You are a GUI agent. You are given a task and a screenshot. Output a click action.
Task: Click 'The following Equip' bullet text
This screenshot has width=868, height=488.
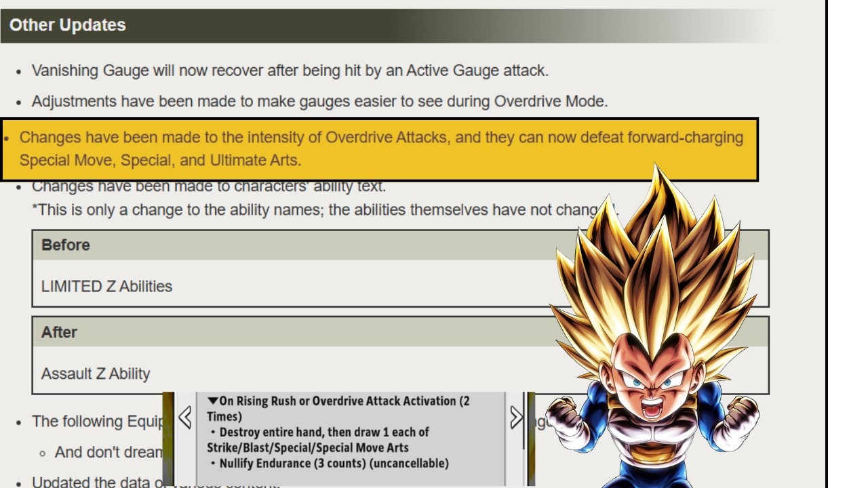[x=98, y=422]
